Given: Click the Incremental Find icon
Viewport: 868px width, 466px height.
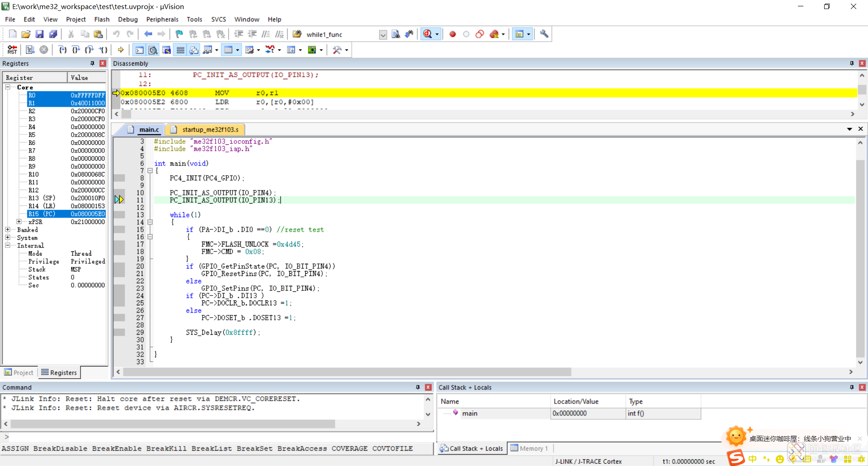Looking at the screenshot, I should 409,34.
